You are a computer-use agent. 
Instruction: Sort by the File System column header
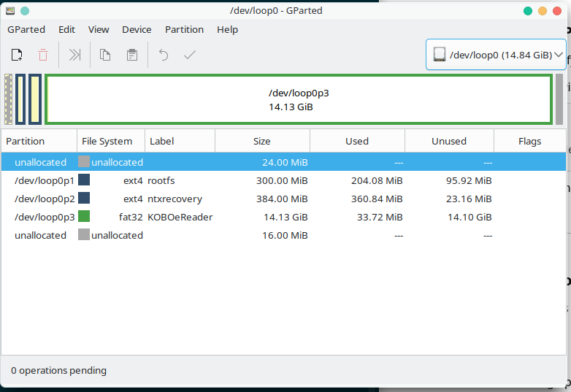[x=107, y=141]
